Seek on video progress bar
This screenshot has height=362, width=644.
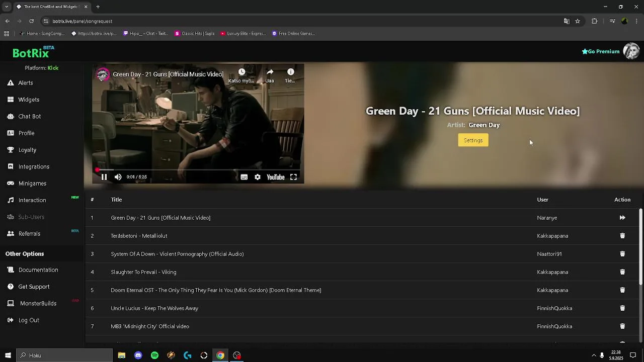198,170
